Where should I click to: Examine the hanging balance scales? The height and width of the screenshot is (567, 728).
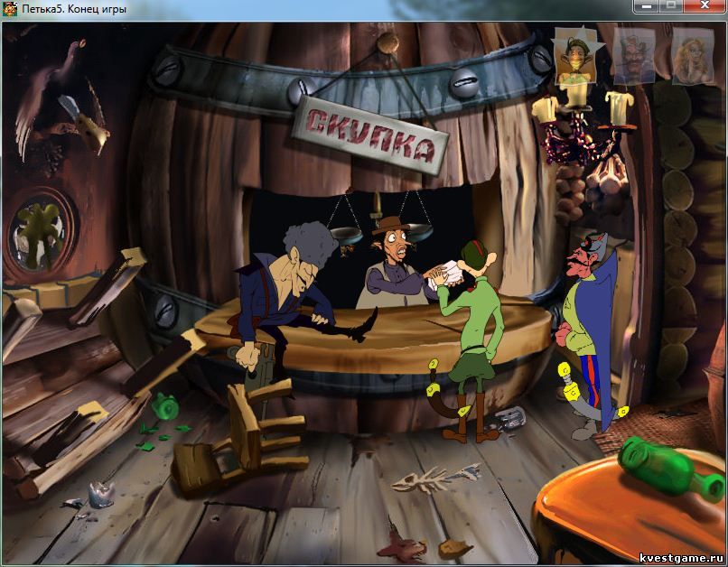(379, 218)
